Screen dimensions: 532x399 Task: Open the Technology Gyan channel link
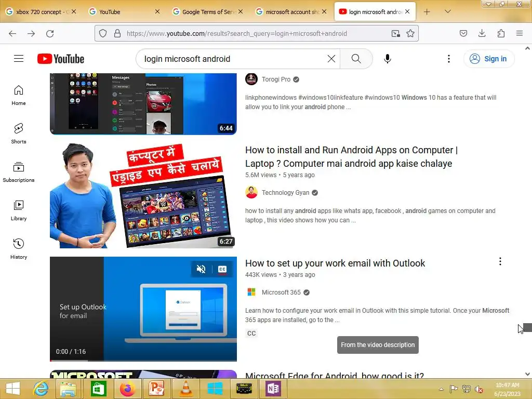285,193
